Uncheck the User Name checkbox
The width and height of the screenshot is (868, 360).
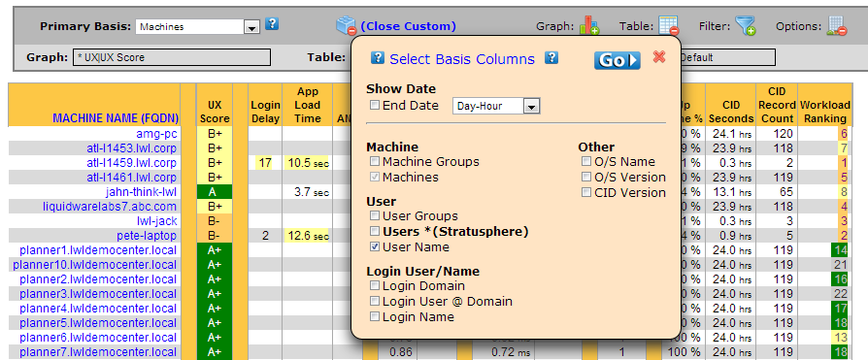coord(375,246)
